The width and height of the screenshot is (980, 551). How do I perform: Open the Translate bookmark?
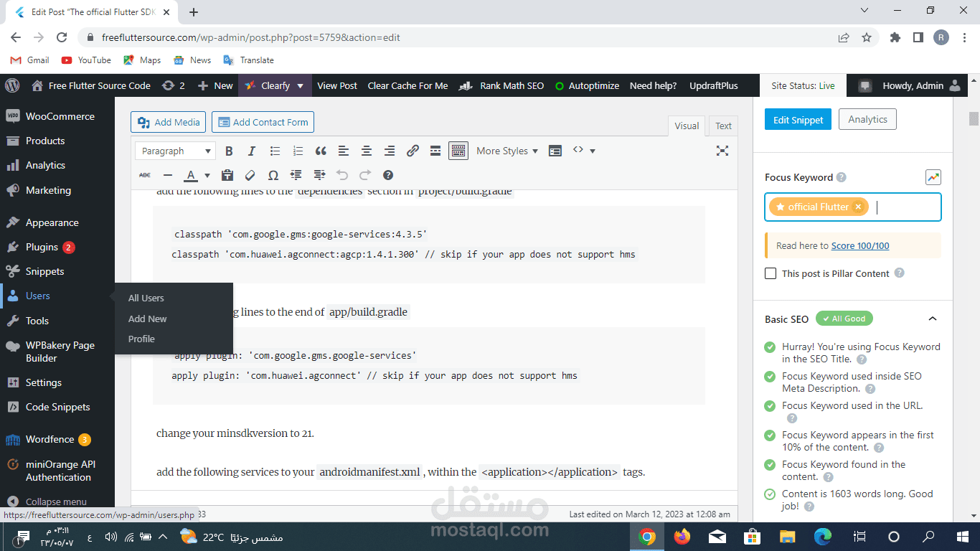[x=249, y=60]
